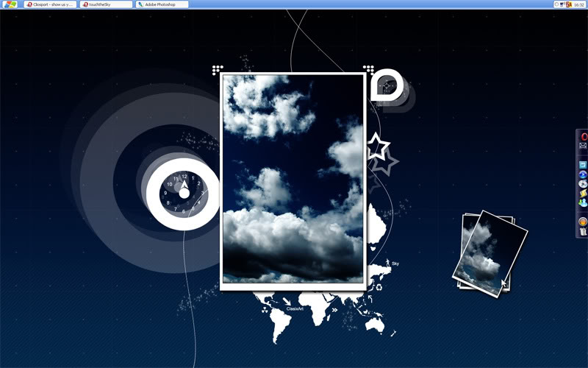588x368 pixels.
Task: Open the blue media player dock icon
Action: coord(583,174)
